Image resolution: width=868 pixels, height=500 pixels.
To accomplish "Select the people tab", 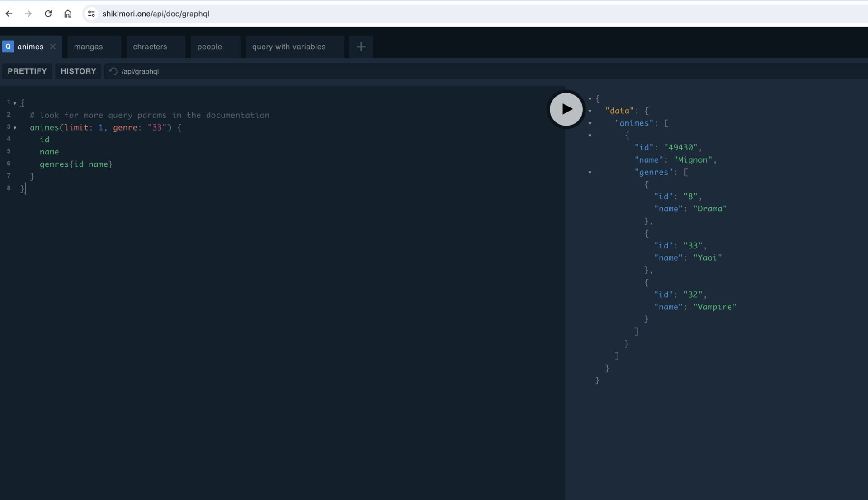I will pyautogui.click(x=209, y=47).
